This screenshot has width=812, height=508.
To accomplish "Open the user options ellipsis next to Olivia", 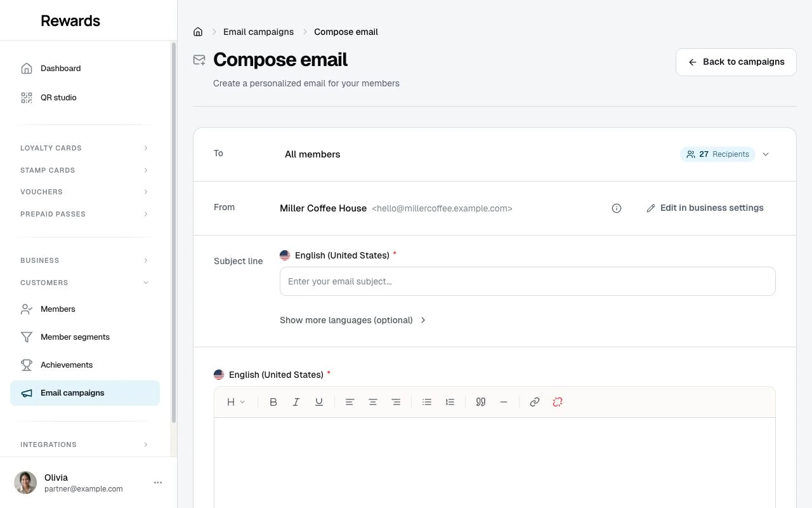I will coord(158,483).
